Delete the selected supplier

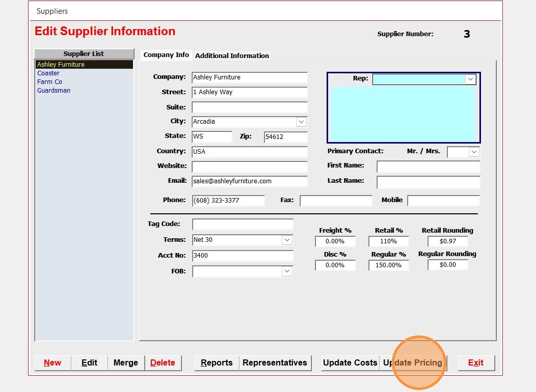163,362
